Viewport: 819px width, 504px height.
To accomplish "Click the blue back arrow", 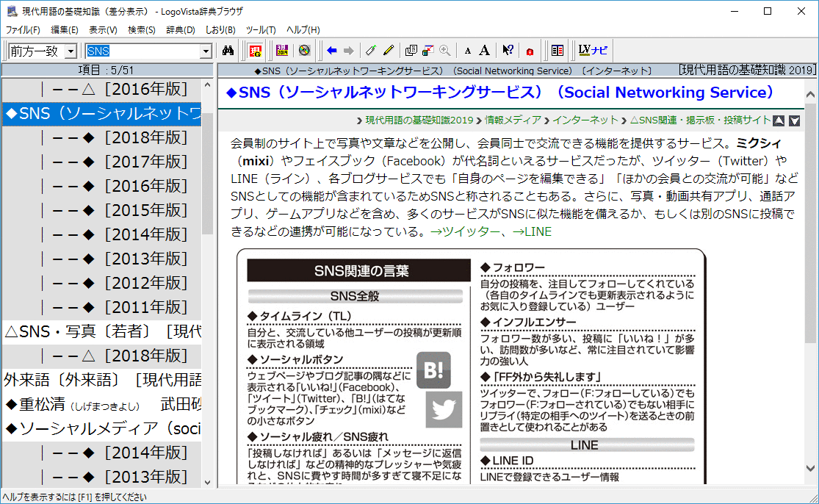I will (x=331, y=51).
